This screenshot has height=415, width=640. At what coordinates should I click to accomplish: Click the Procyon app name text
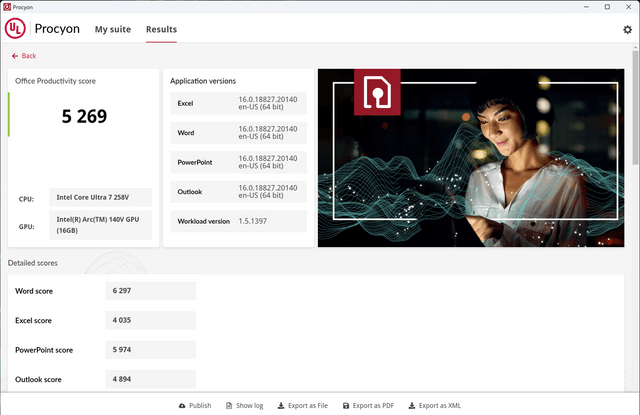[x=57, y=29]
